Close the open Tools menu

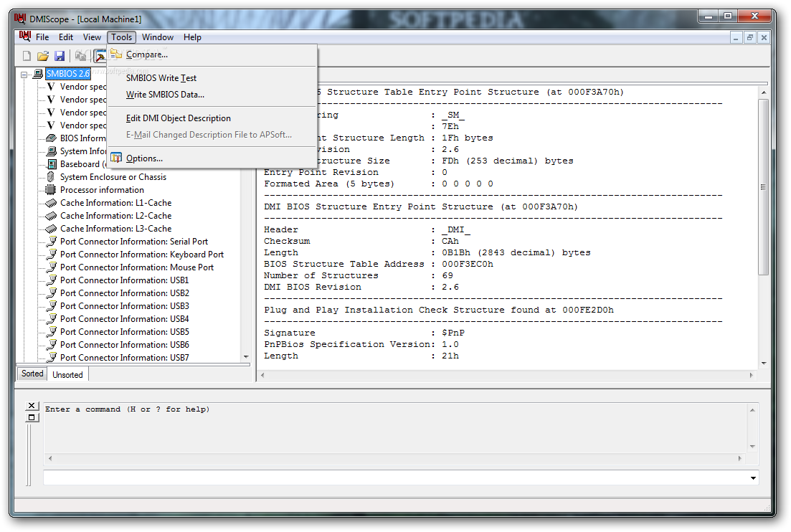click(x=122, y=37)
